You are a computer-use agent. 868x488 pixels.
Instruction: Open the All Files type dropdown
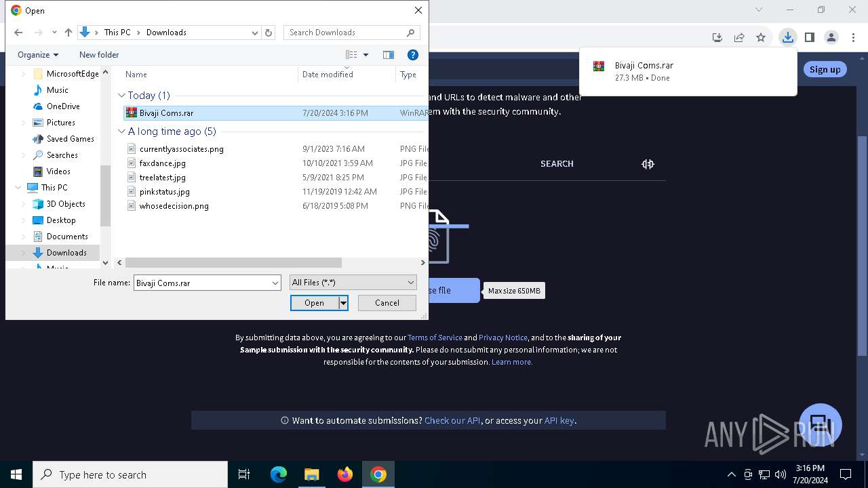coord(353,283)
